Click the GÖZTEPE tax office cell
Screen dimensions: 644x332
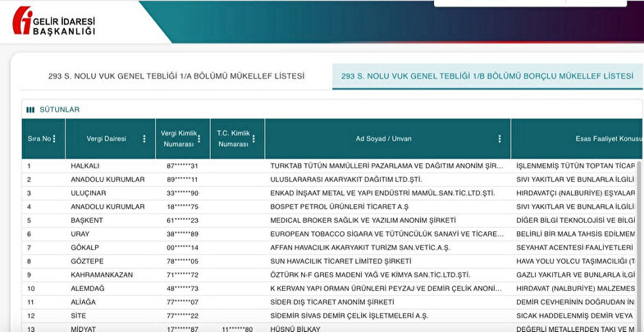tap(87, 262)
